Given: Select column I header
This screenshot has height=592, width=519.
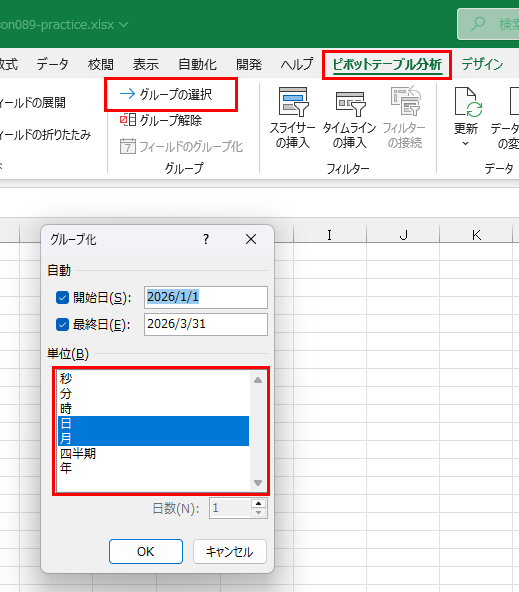Looking at the screenshot, I should 330,235.
